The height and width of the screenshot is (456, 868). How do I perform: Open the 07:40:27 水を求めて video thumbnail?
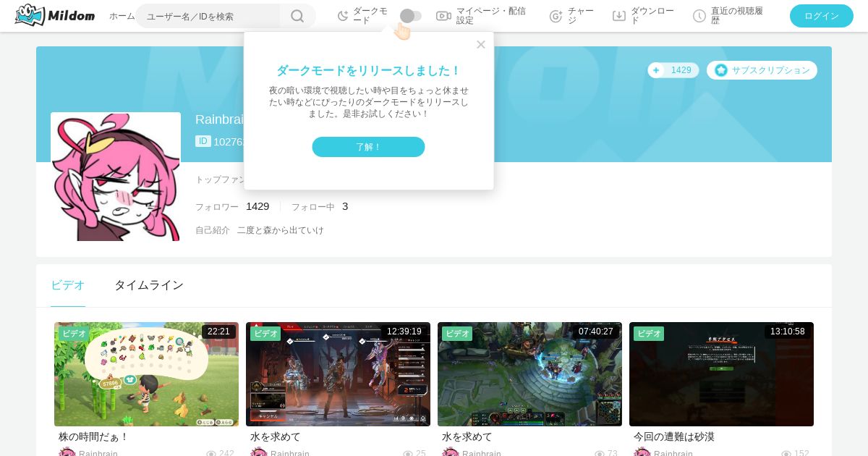tap(529, 374)
